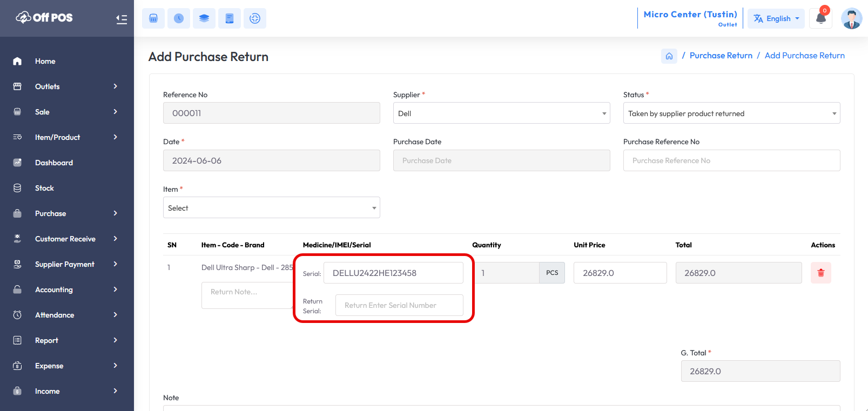Screen dimensions: 868x411
Task: Open the notifications bell
Action: 820,18
